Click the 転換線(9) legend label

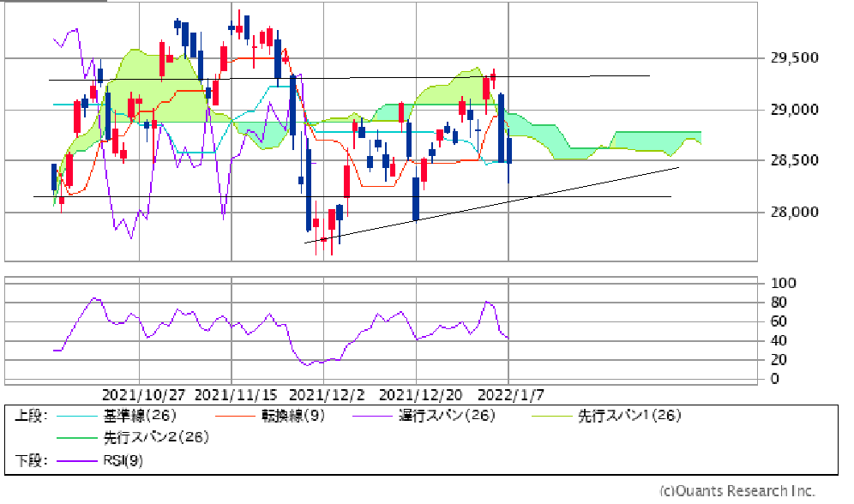pyautogui.click(x=293, y=416)
